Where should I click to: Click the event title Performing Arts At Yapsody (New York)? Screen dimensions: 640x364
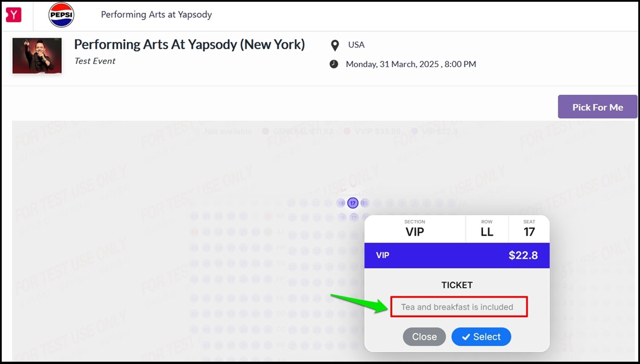[189, 44]
